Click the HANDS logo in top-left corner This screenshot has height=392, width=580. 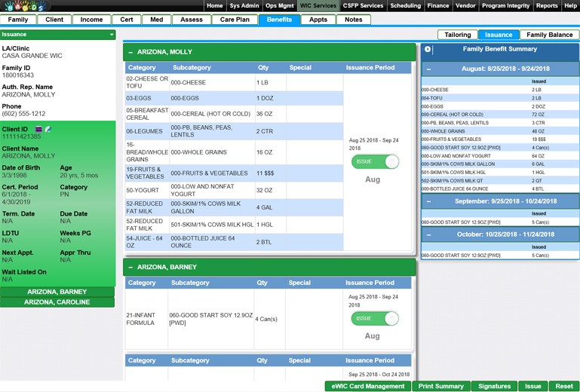[x=25, y=6]
